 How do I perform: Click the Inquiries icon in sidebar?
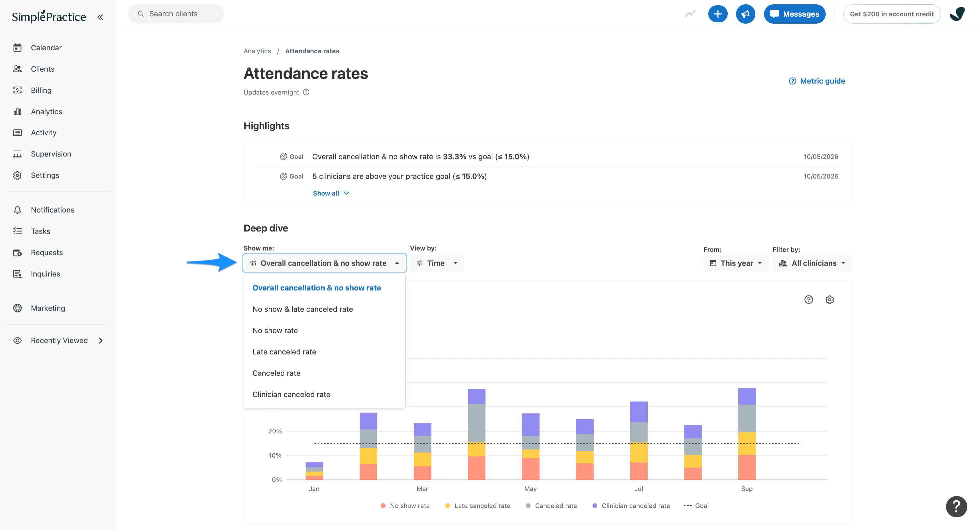click(x=17, y=274)
